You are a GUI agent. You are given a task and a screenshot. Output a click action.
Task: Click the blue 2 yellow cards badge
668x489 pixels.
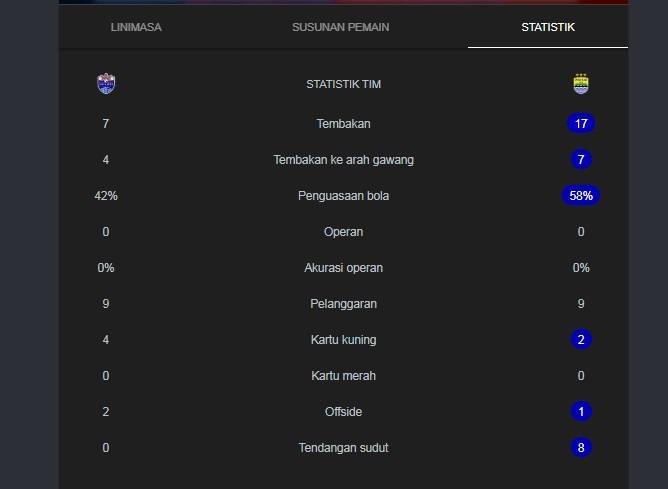[581, 340]
